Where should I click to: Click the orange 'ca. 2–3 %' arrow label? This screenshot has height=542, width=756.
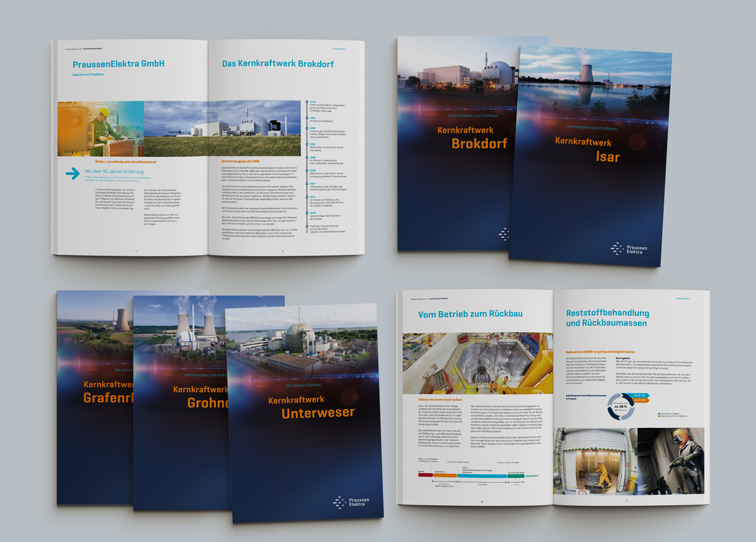pyautogui.click(x=640, y=400)
